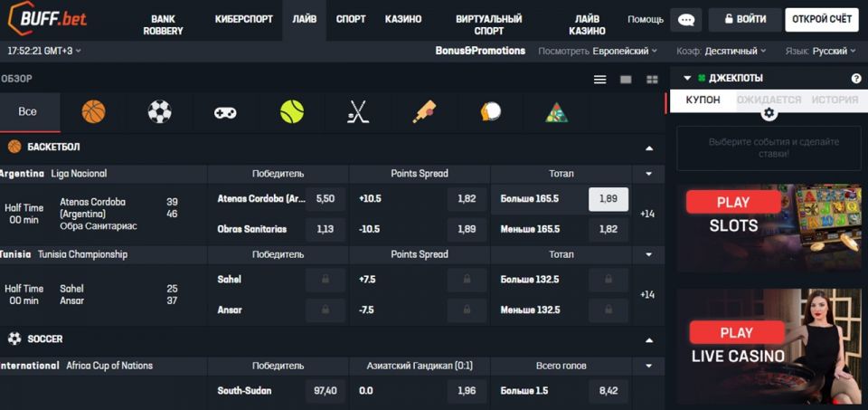
Task: Open betslip settings gear icon
Action: (x=769, y=113)
